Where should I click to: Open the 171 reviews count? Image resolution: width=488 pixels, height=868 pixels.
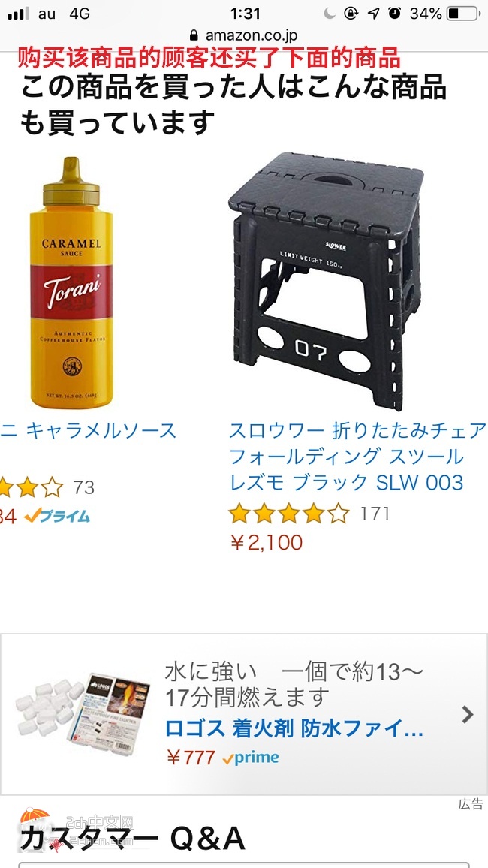(375, 514)
